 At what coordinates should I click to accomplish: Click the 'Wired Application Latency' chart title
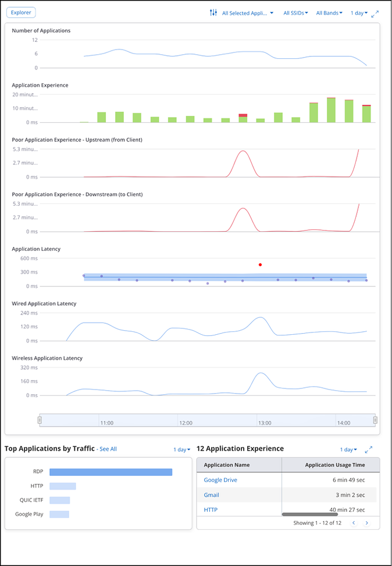coord(44,304)
